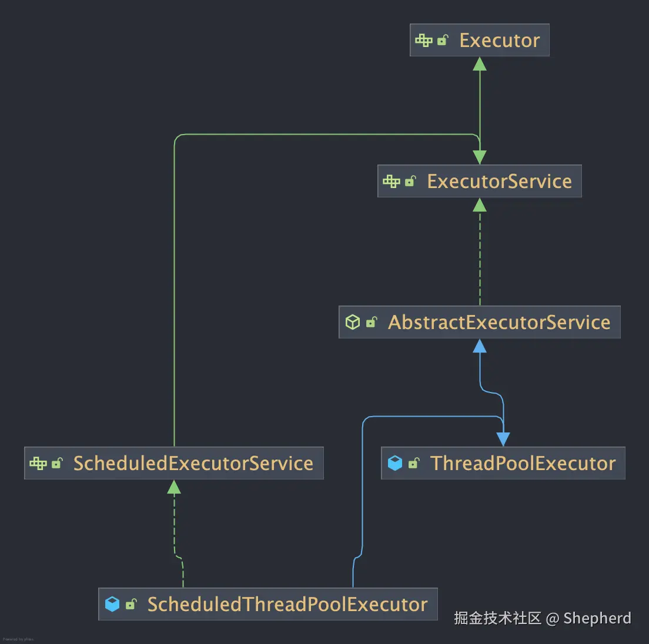Select the Executor node label
The width and height of the screenshot is (649, 644).
(x=499, y=41)
